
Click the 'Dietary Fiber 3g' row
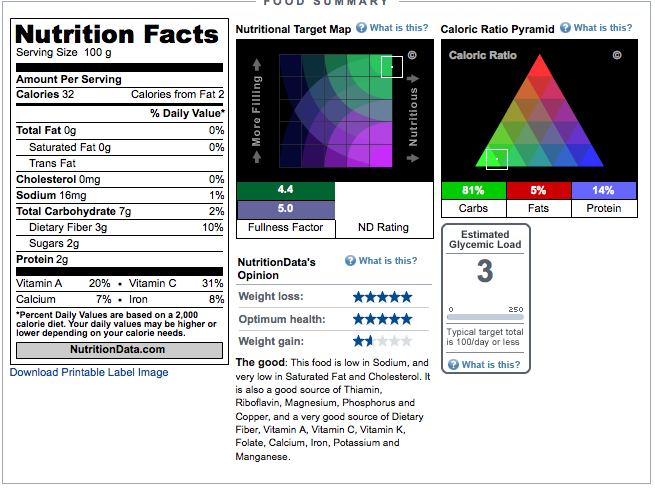(120, 228)
